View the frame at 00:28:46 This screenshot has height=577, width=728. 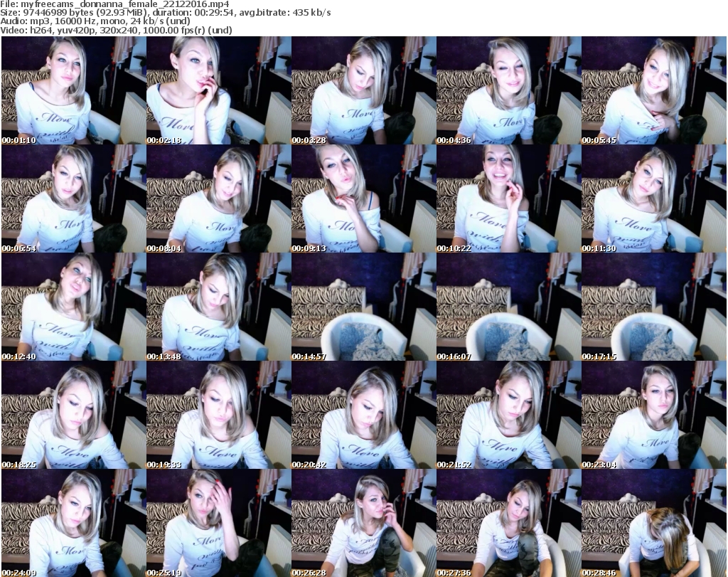[653, 523]
